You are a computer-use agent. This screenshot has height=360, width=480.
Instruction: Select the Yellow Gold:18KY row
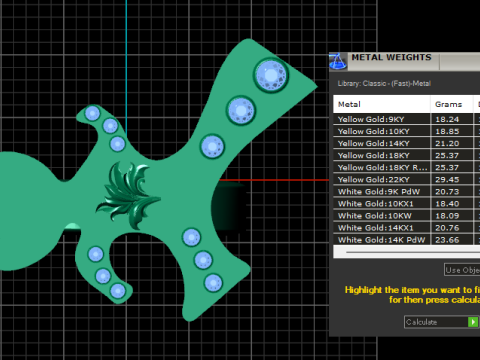click(x=407, y=155)
